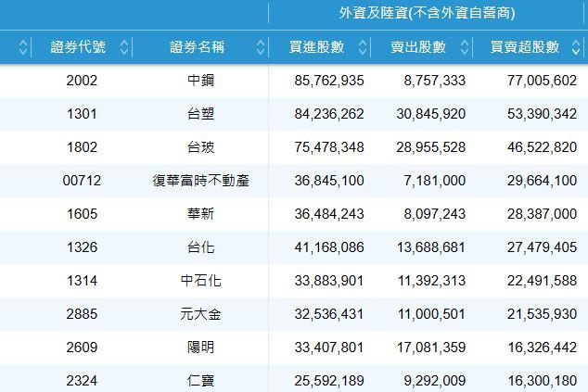Click net volume 21,535,930
588x392 pixels.
tap(543, 314)
